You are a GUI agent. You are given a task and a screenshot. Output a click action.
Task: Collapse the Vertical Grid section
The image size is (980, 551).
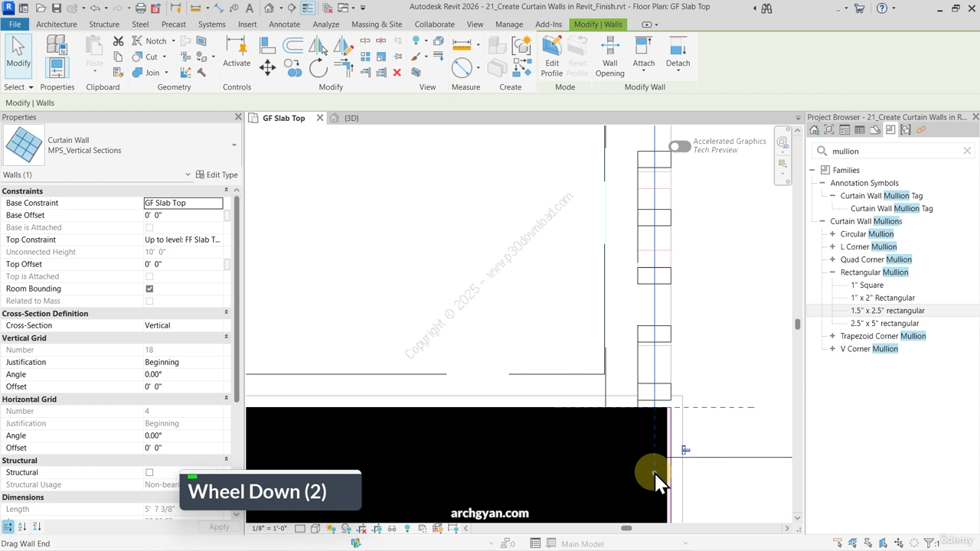226,337
